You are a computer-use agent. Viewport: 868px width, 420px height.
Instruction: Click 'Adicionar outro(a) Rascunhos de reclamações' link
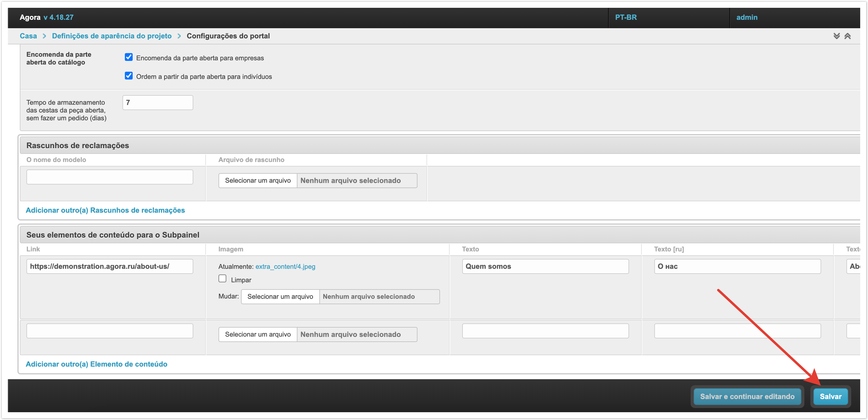pos(105,210)
